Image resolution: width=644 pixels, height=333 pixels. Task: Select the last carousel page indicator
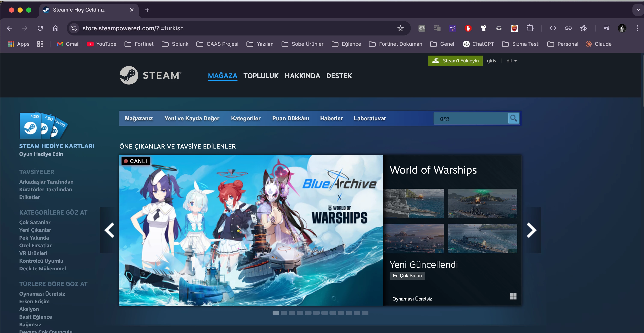pos(365,313)
